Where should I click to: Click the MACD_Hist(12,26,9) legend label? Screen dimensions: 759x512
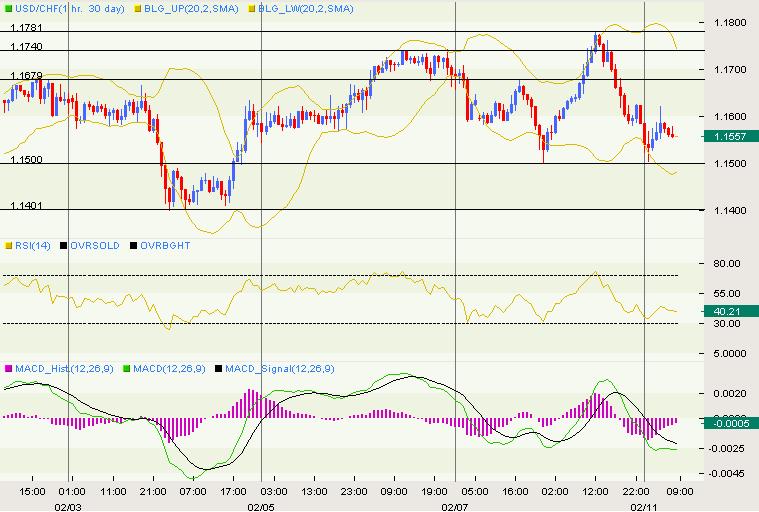64,369
